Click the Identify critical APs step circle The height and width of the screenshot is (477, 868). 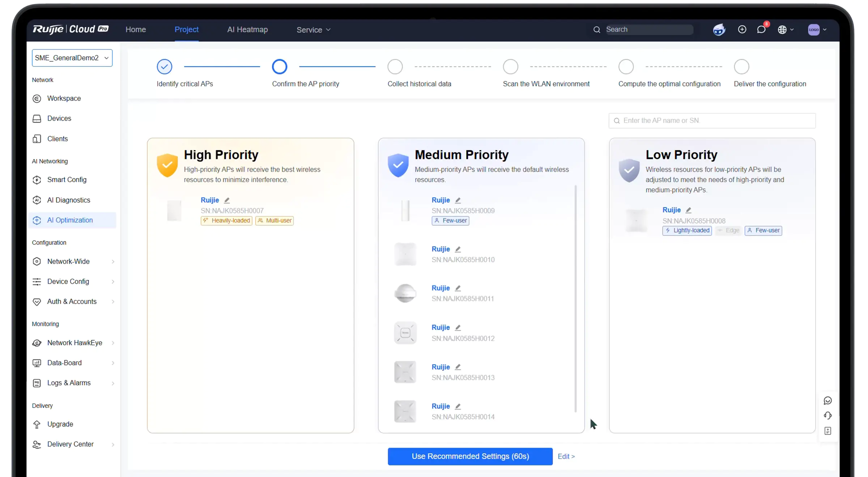164,67
